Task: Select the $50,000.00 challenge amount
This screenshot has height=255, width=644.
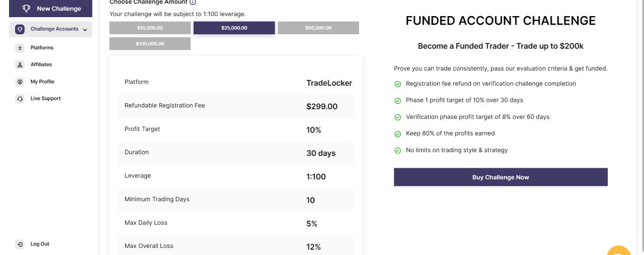Action: 318,28
